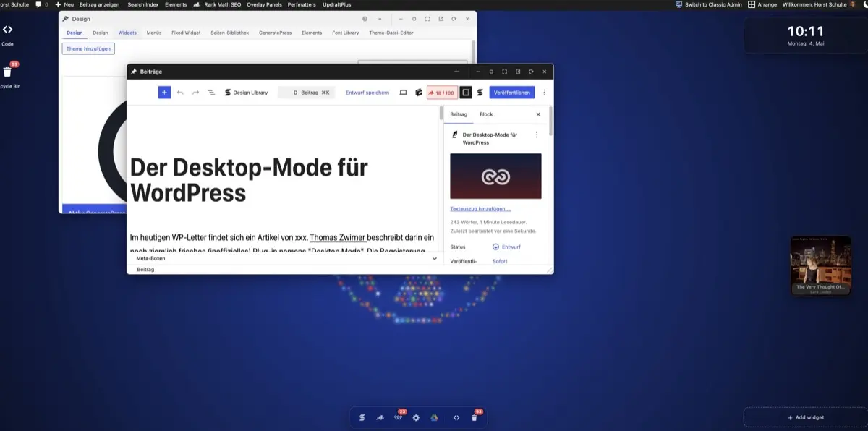
Task: Click the Veröffentlichen button
Action: pos(512,93)
